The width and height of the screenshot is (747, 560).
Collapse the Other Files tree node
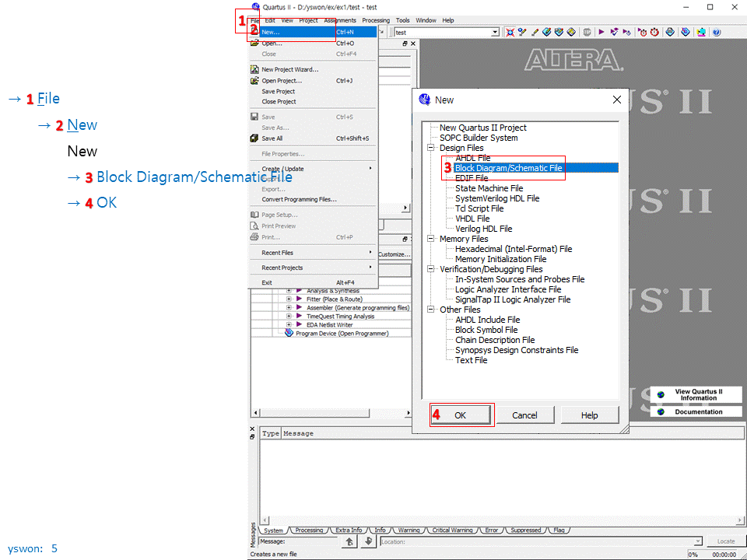tap(430, 310)
